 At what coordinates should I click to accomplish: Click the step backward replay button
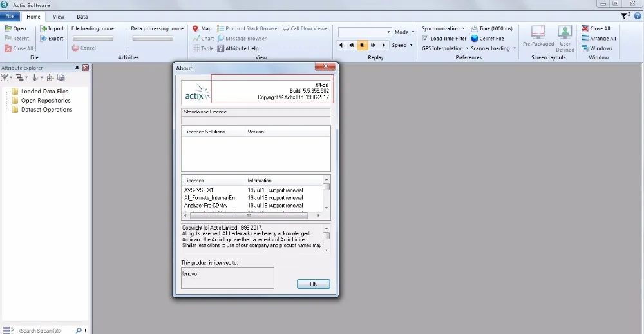[351, 45]
